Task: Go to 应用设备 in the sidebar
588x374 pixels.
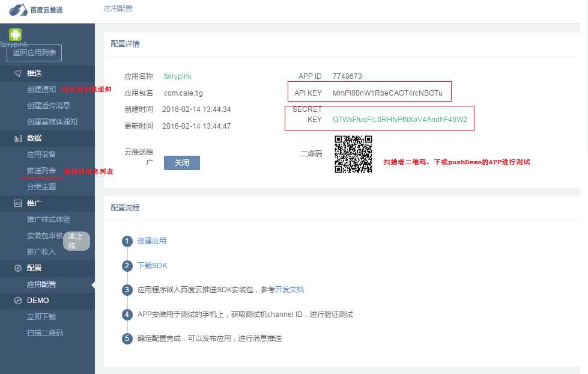Action: click(x=41, y=155)
